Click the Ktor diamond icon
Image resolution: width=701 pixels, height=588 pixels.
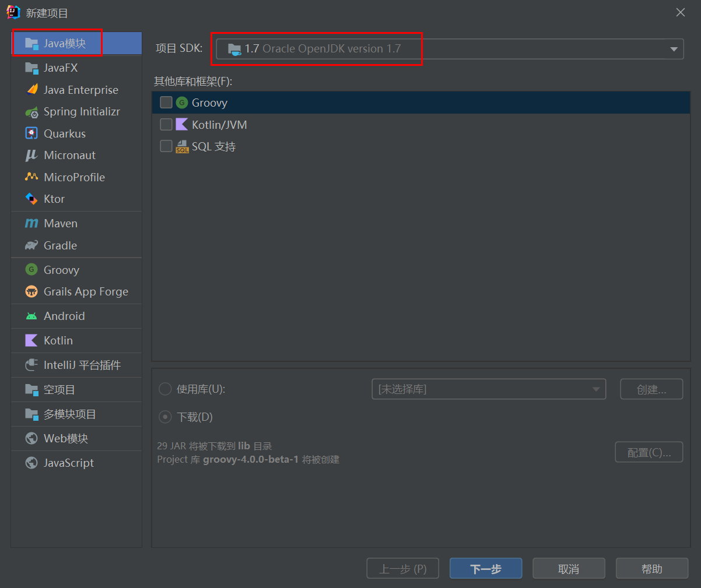pyautogui.click(x=31, y=199)
